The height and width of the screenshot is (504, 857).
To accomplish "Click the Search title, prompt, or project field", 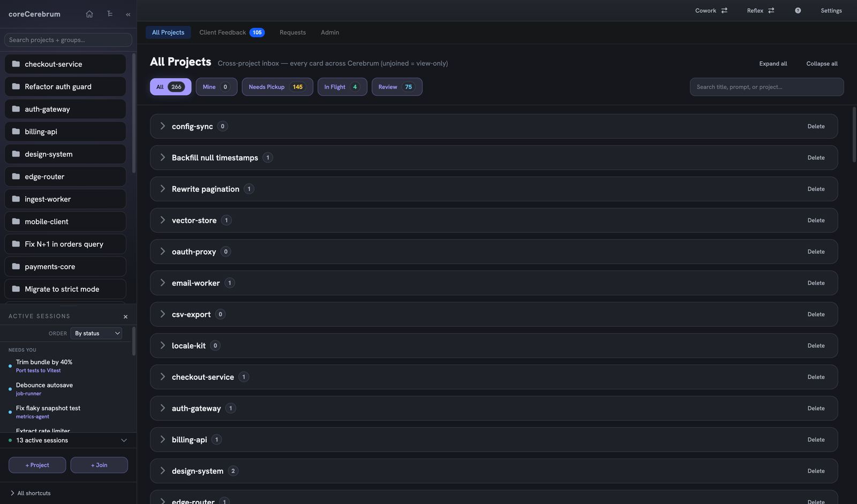I will click(x=766, y=87).
